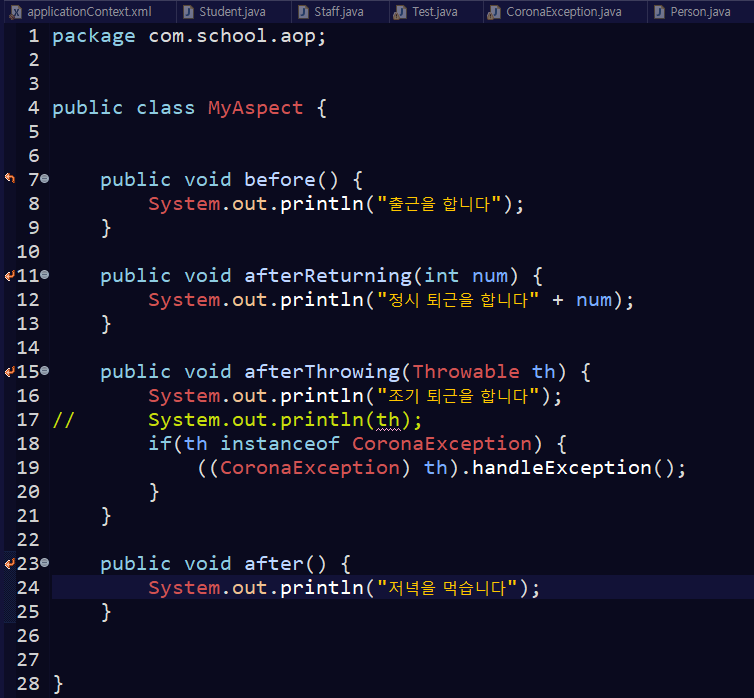The height and width of the screenshot is (698, 754).
Task: Click the Throwable parameter type
Action: (x=466, y=372)
